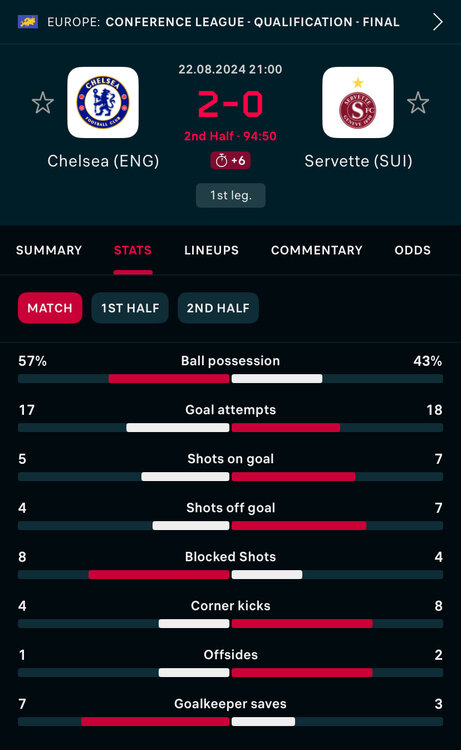Select the 1st leg button

[230, 195]
